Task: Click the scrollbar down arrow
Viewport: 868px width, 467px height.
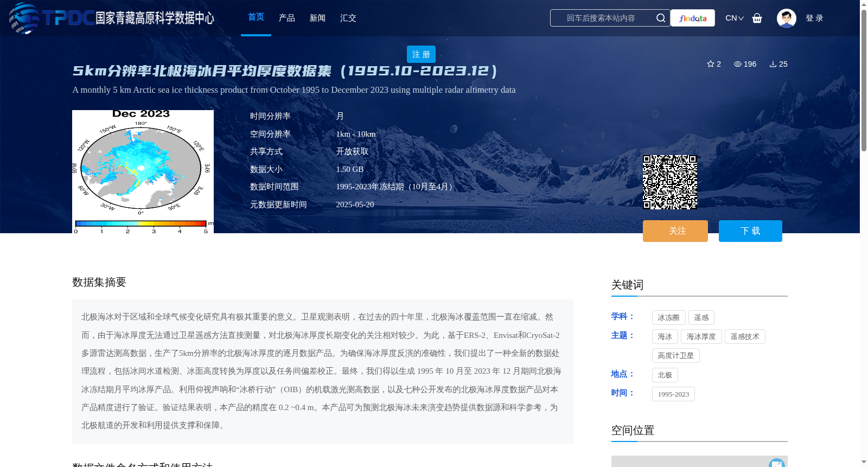Action: 864,462
